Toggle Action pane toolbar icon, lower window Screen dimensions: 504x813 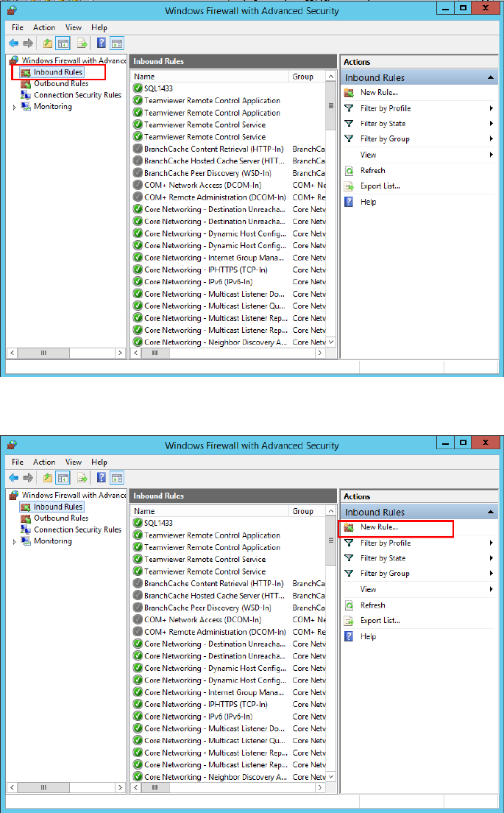tap(117, 478)
